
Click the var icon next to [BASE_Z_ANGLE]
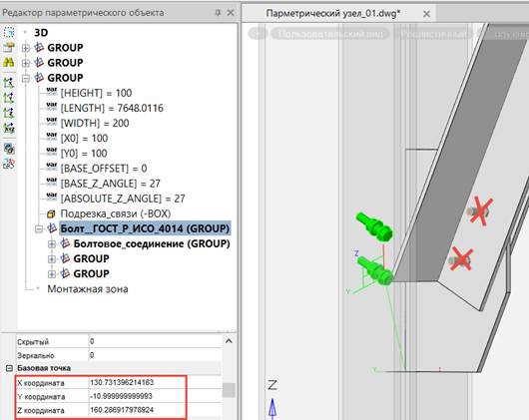coord(52,183)
